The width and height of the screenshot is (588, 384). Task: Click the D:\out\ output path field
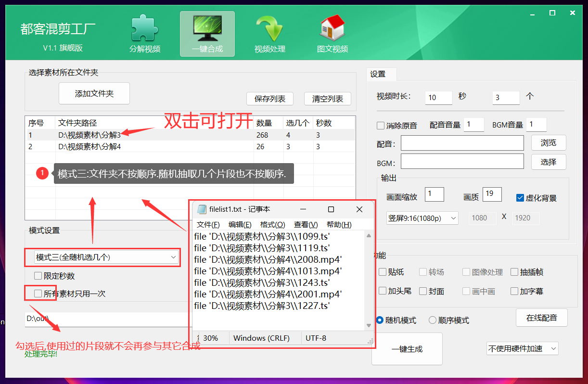[106, 319]
